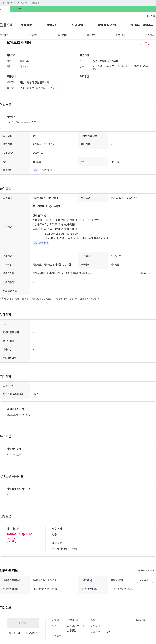The image size is (156, 644).
Task: Click the 퇴직연금 value
Action: 115,265
